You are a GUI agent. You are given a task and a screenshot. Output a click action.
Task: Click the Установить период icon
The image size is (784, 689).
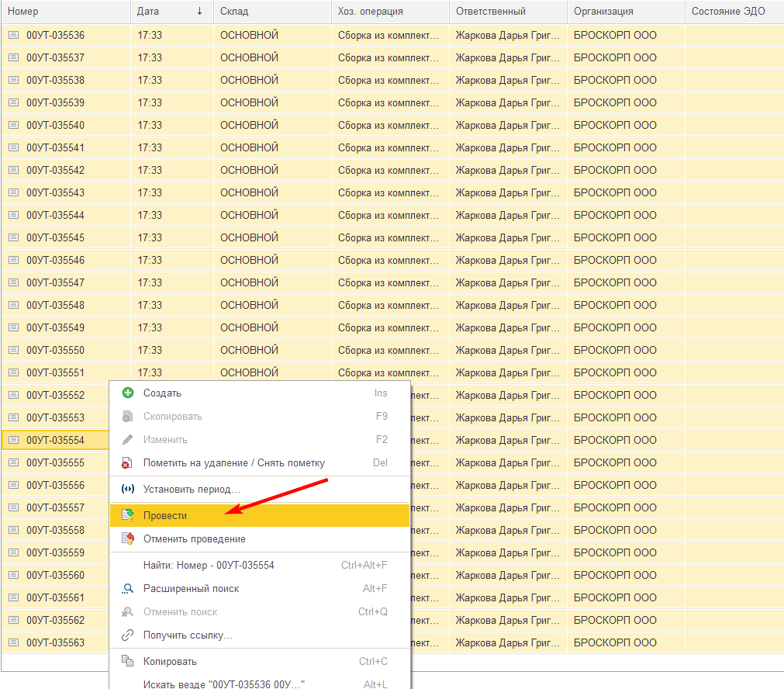pyautogui.click(x=128, y=490)
